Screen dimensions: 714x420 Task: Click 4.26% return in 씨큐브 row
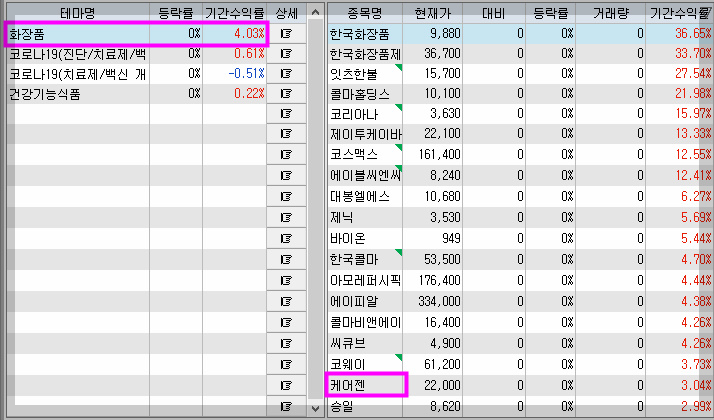[696, 343]
